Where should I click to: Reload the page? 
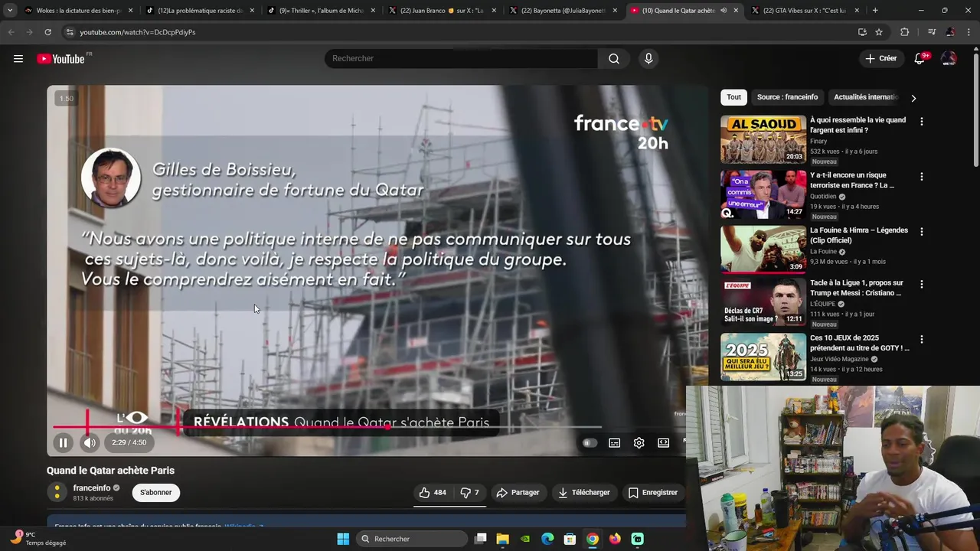47,32
